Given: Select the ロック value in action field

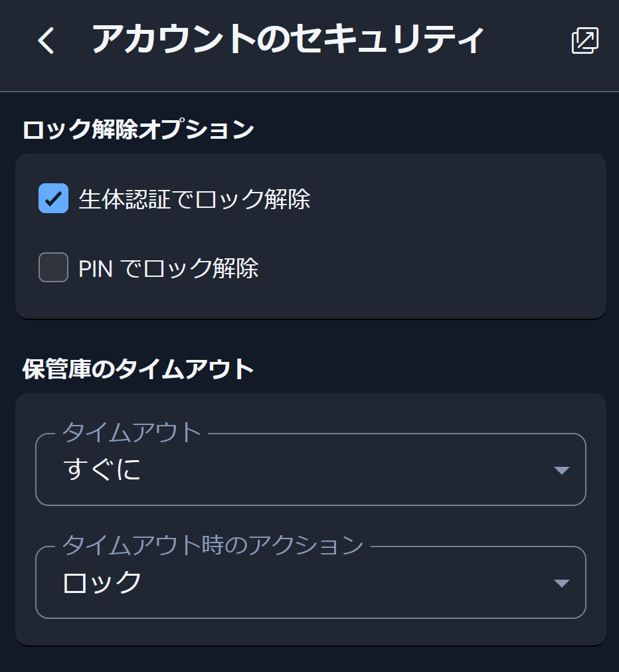Looking at the screenshot, I should pos(102,582).
